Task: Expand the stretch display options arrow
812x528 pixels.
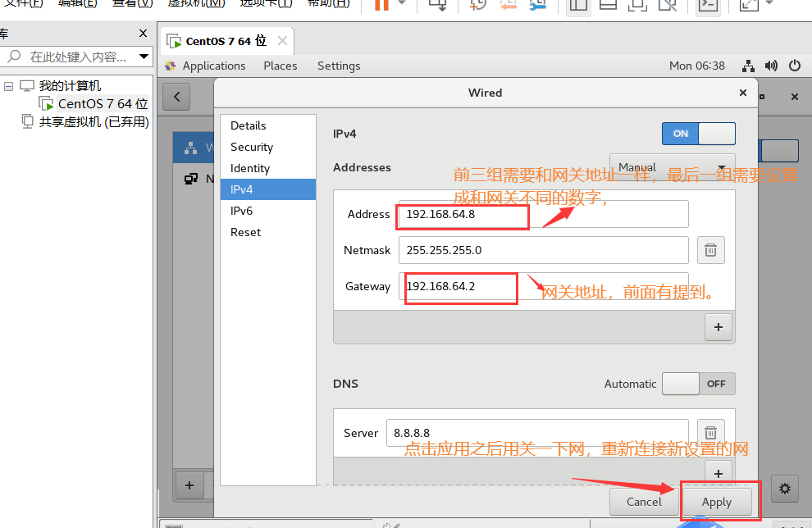Action: (x=769, y=3)
